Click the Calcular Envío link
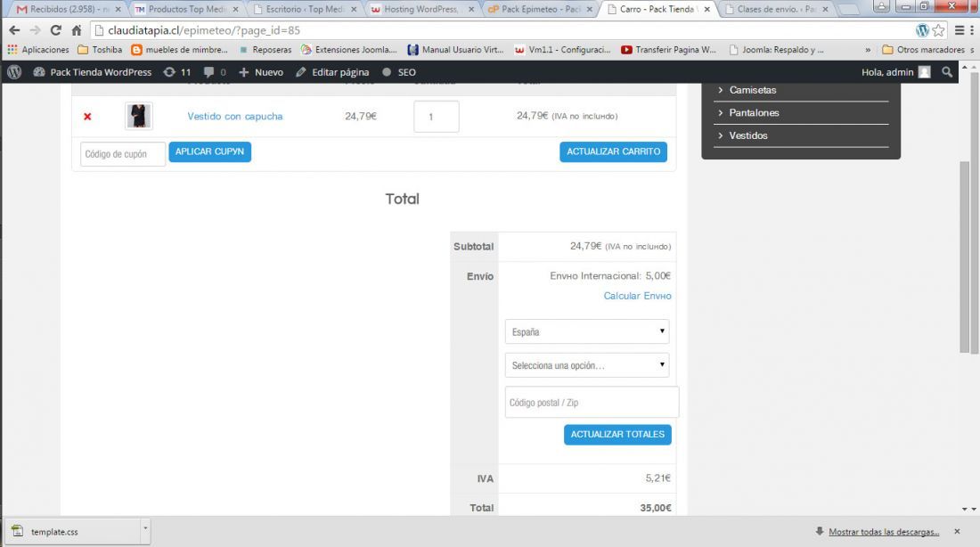Viewport: 980px width, 547px height. click(x=637, y=296)
